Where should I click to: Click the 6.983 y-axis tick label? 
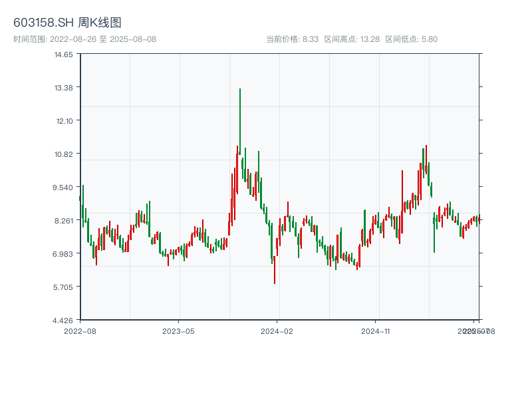pos(64,254)
